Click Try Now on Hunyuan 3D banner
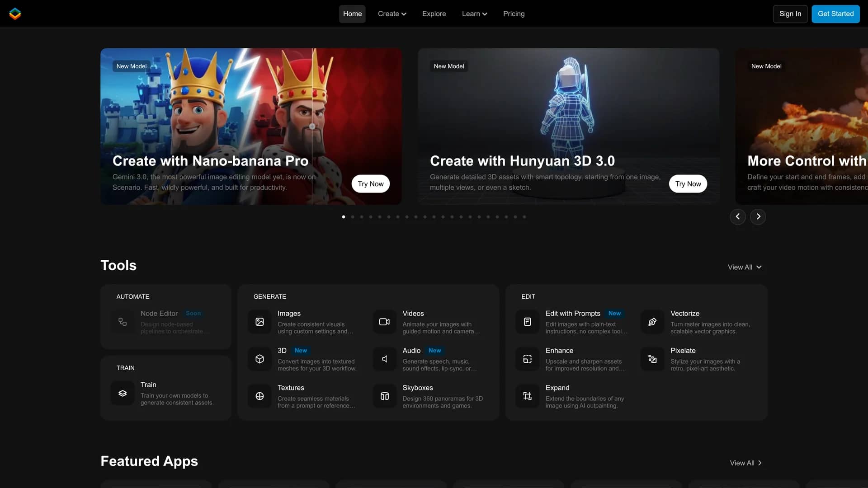The width and height of the screenshot is (868, 488). [688, 183]
